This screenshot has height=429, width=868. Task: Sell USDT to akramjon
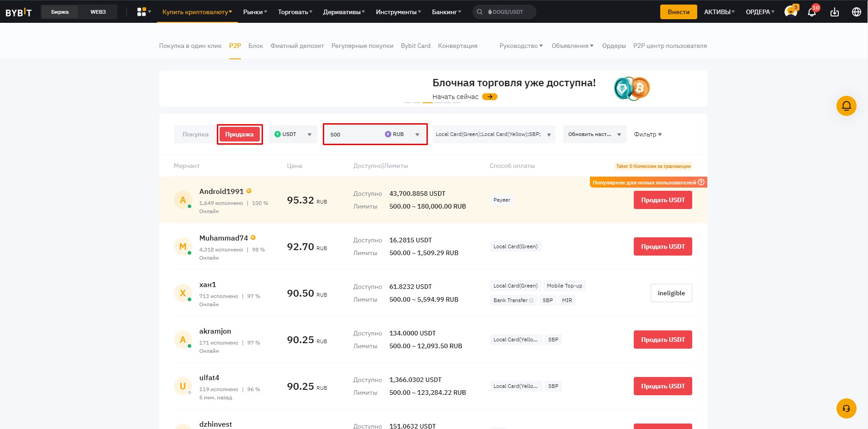(x=663, y=340)
